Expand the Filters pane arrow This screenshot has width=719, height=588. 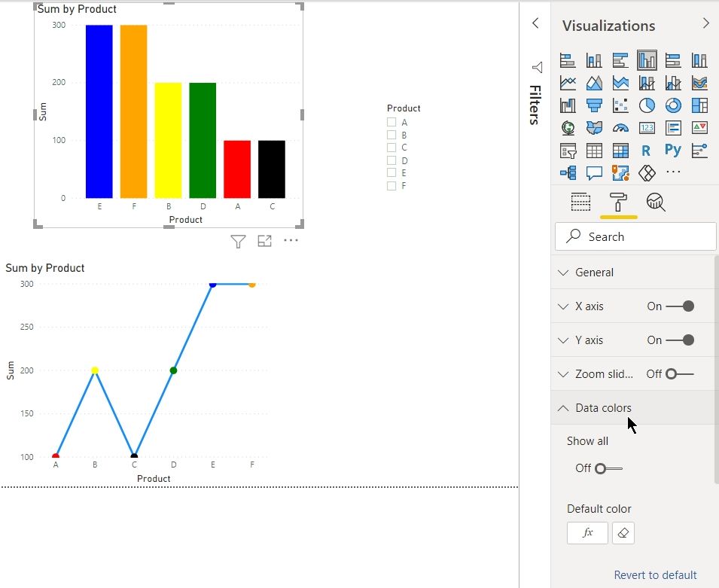pos(535,23)
